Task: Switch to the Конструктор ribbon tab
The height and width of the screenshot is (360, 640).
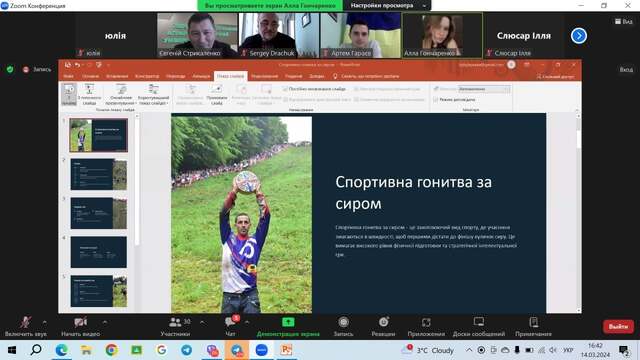Action: [x=147, y=76]
